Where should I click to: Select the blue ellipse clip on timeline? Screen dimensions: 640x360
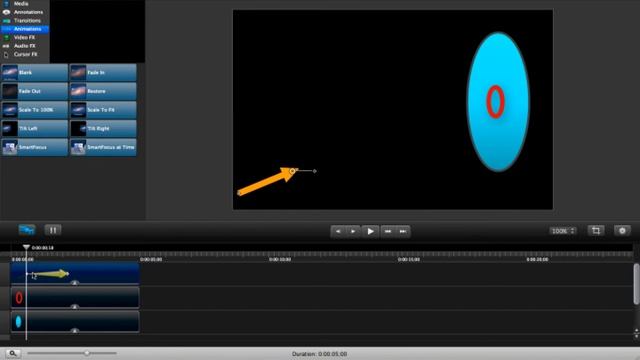[x=75, y=322]
